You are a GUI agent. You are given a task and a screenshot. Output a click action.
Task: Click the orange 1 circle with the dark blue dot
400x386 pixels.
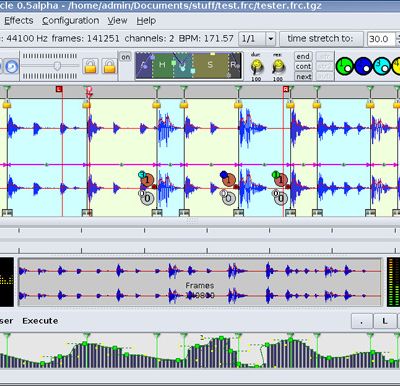click(229, 180)
